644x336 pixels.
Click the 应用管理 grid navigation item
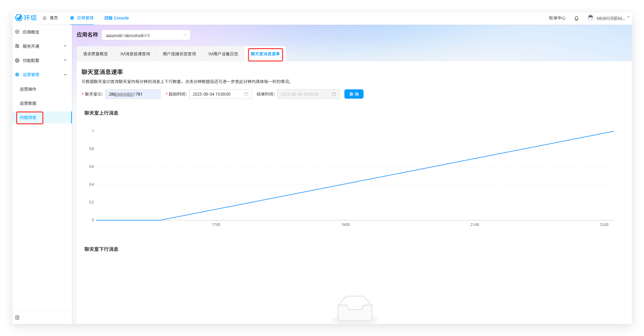coord(82,18)
